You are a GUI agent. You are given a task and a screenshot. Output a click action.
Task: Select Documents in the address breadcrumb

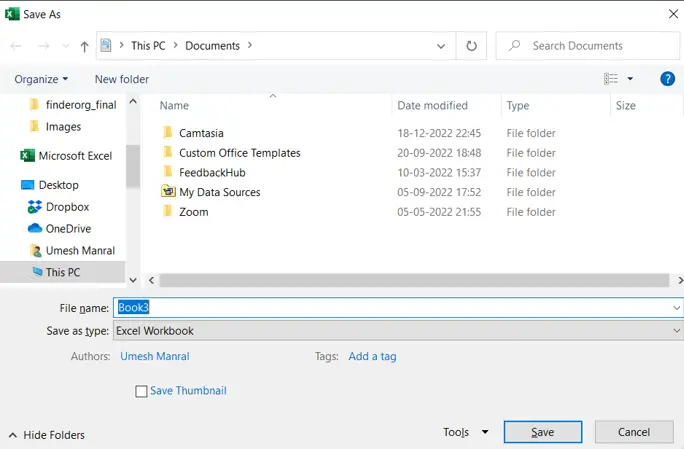pyautogui.click(x=212, y=46)
